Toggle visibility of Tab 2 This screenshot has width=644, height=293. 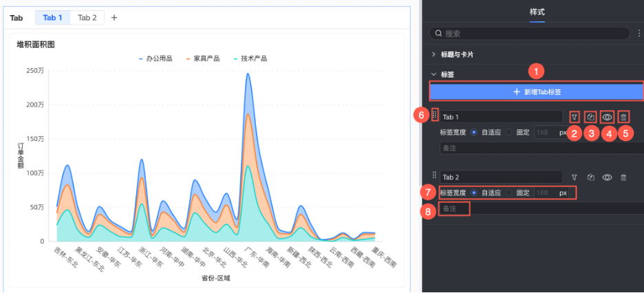pyautogui.click(x=607, y=177)
